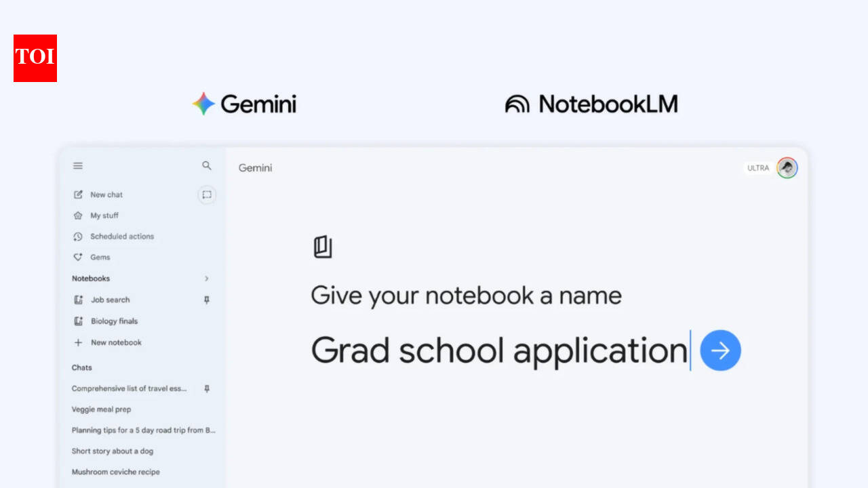Open the ULTRA plan badge
This screenshot has width=868, height=488.
[x=757, y=167]
